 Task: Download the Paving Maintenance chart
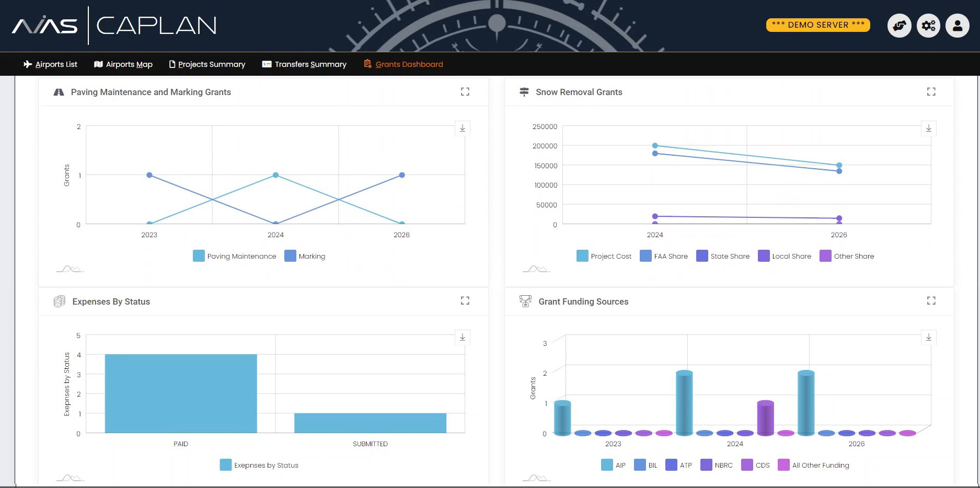463,128
